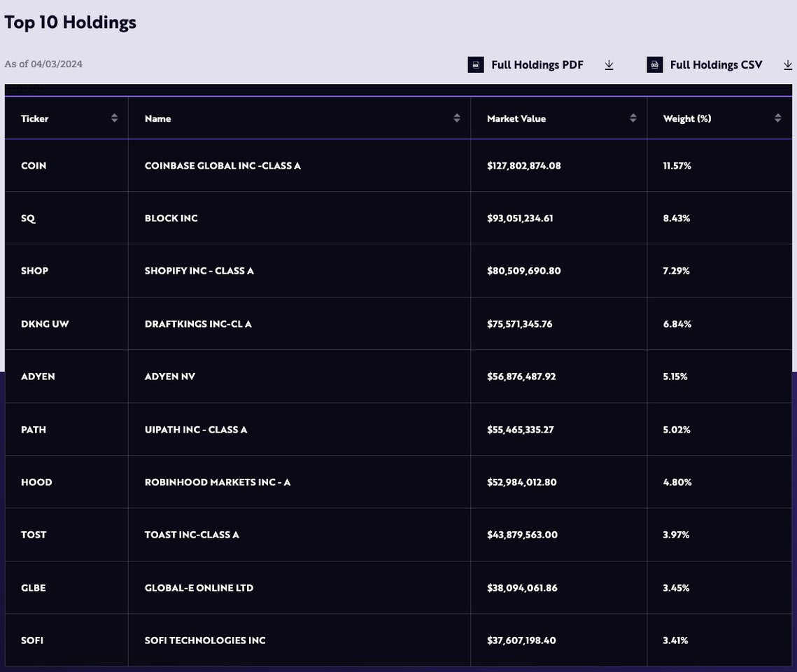The image size is (797, 672).
Task: Click COINBASE GLOBAL INC -CLASS A name
Action: pos(223,166)
